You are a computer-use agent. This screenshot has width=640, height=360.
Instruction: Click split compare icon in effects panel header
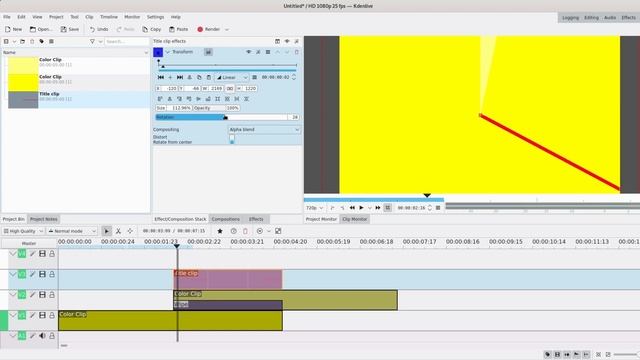[277, 41]
